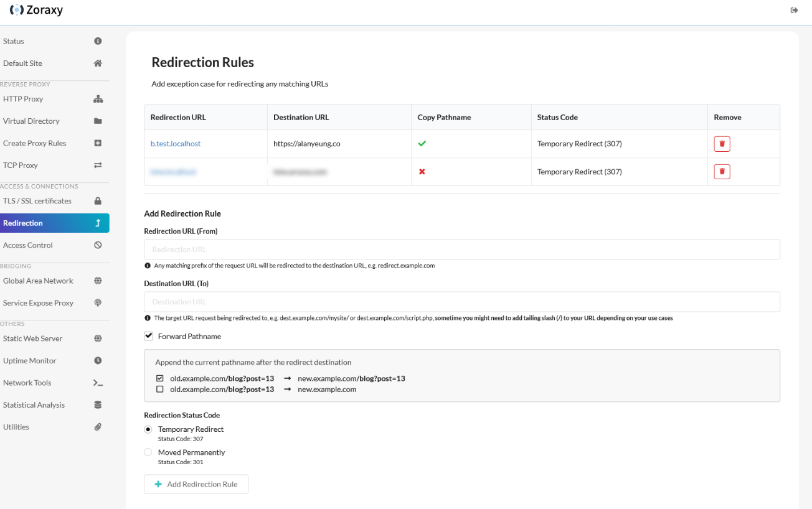The image size is (812, 509).
Task: Click the Create Proxy Rules plus icon
Action: 98,143
